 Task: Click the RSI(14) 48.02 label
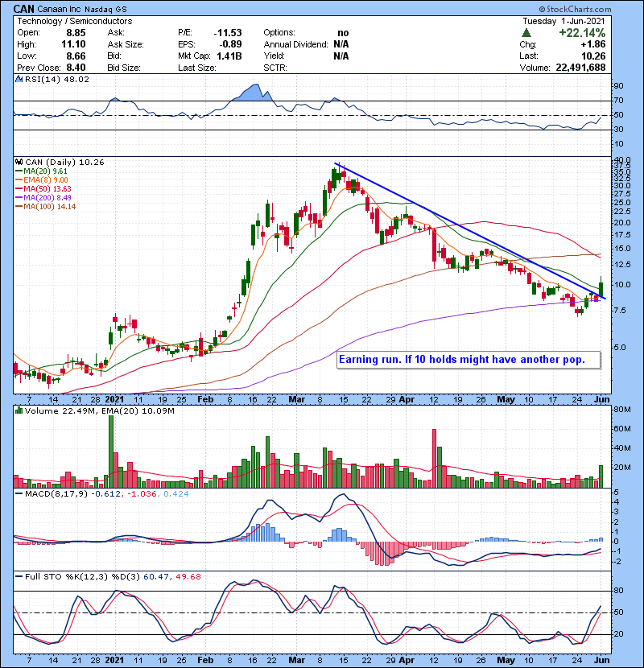coord(57,79)
